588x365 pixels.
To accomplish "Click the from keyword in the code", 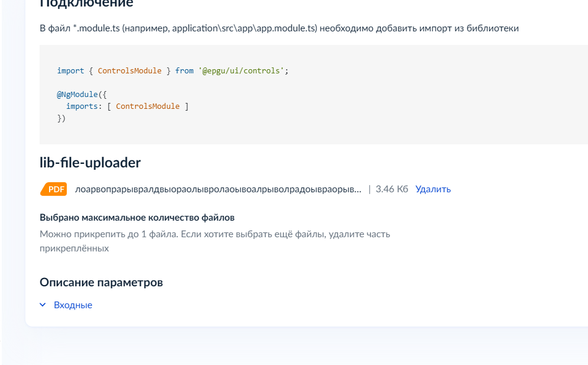I will click(184, 70).
